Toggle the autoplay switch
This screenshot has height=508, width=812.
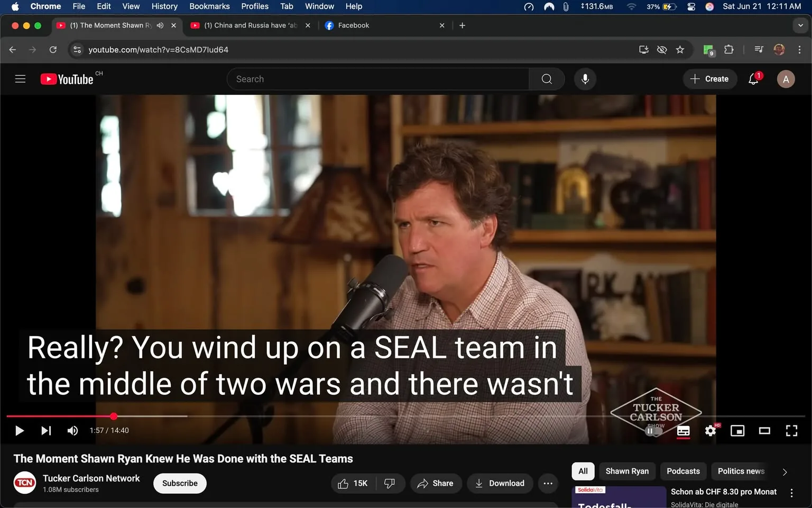point(653,431)
